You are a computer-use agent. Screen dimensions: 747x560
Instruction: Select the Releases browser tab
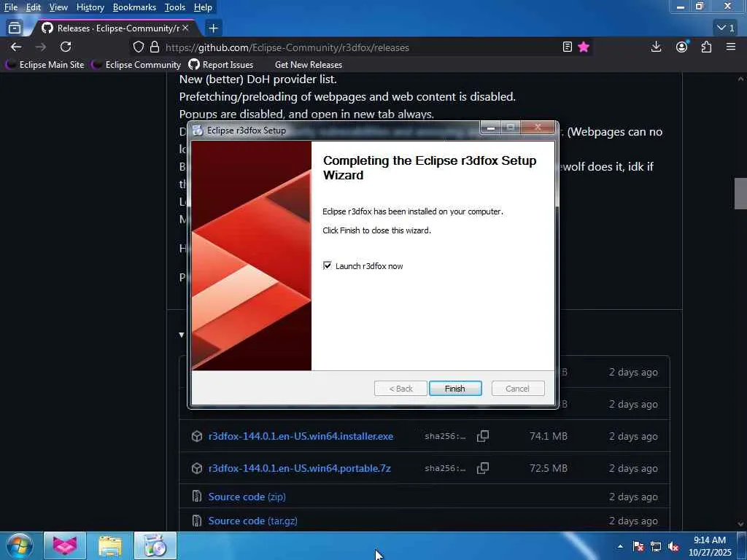point(115,28)
